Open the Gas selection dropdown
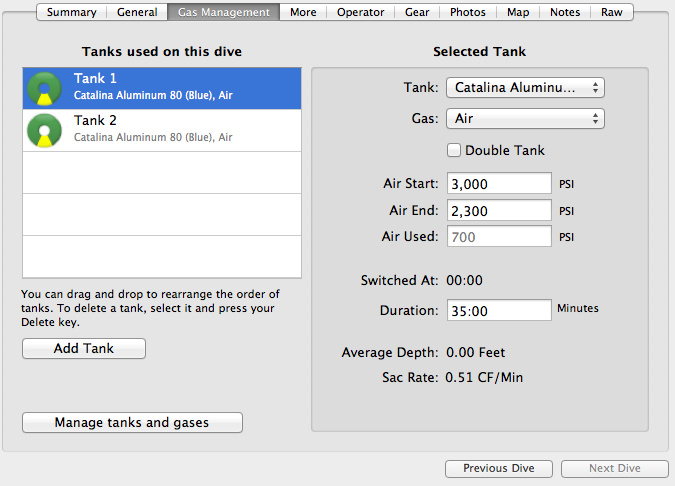675x486 pixels. pos(525,118)
